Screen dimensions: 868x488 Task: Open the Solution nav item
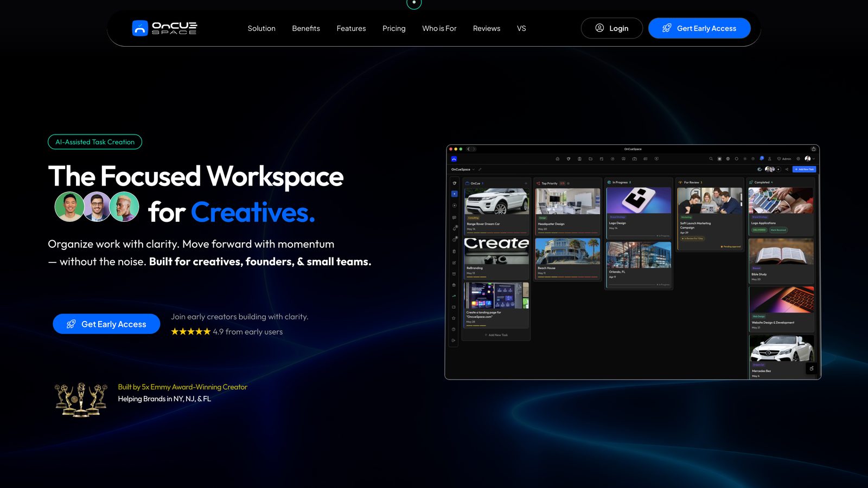point(261,28)
